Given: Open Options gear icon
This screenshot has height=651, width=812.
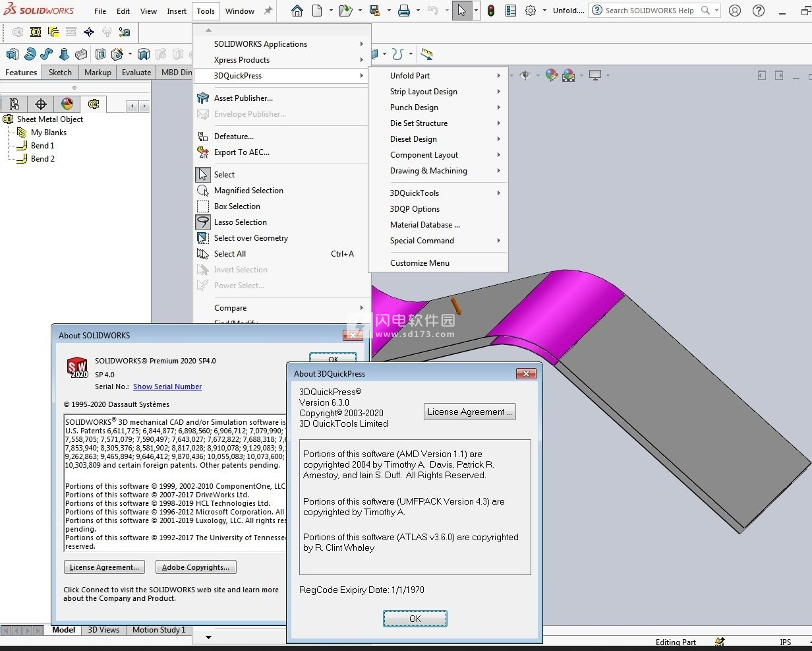Looking at the screenshot, I should [531, 11].
